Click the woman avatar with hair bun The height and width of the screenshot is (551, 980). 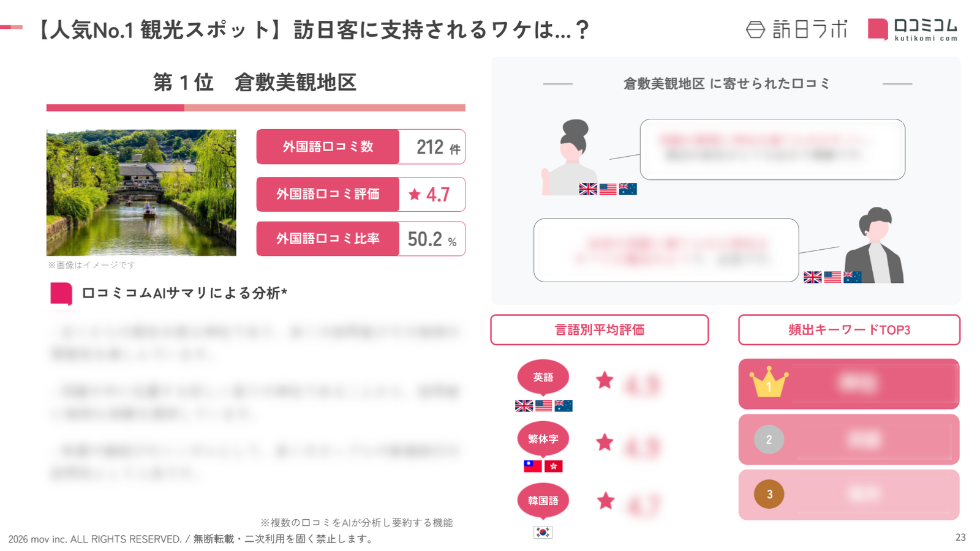point(571,157)
